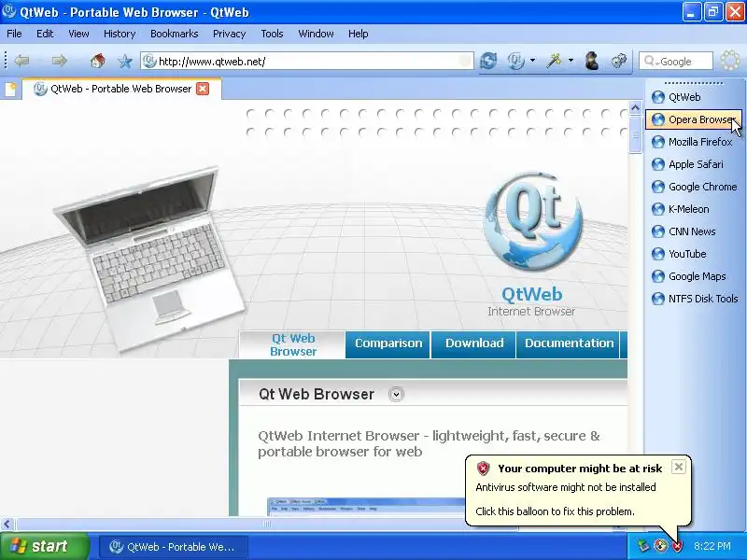Click the QtWeb globe logo image

coord(533,221)
